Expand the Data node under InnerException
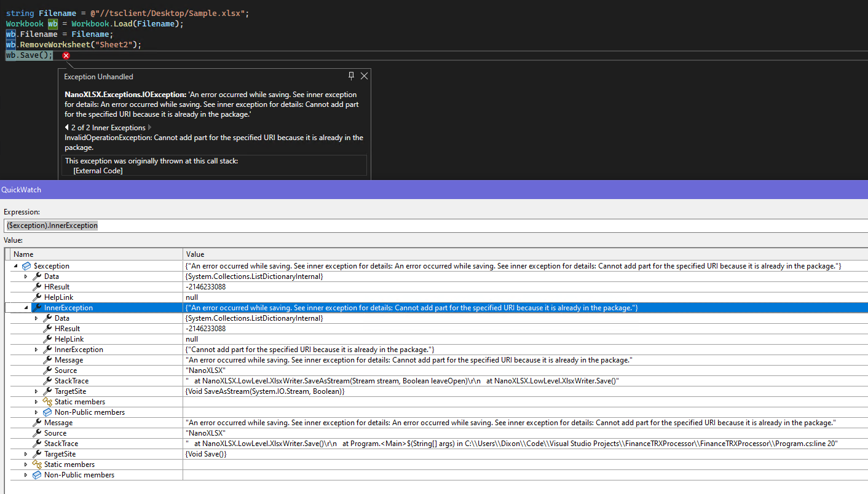This screenshot has height=494, width=868. point(36,318)
